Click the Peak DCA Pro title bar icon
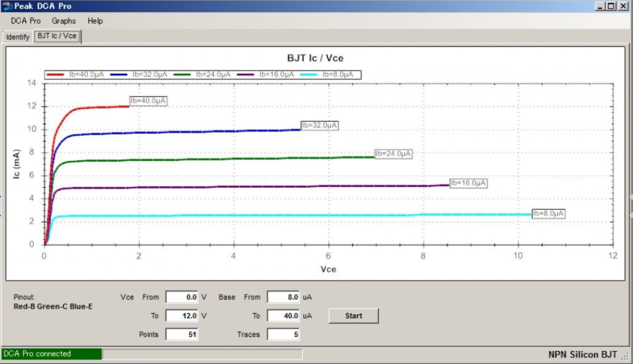 7,6
